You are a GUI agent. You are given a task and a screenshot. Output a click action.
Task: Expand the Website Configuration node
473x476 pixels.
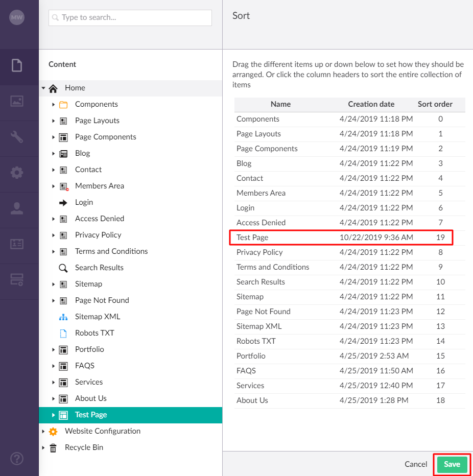[43, 431]
